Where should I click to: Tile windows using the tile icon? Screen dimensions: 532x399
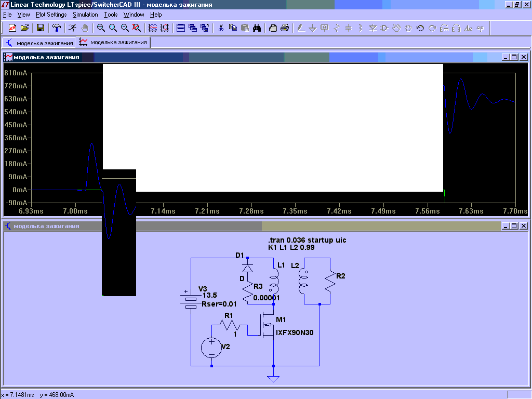(181, 28)
